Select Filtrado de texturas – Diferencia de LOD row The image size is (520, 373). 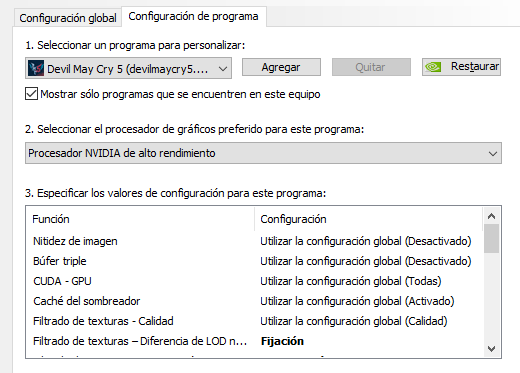click(254, 341)
